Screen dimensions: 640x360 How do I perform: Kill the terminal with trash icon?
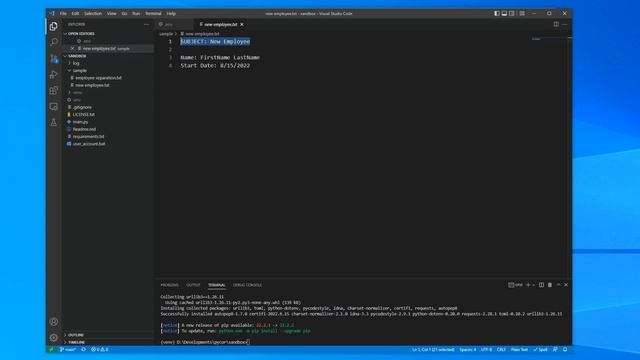550,285
